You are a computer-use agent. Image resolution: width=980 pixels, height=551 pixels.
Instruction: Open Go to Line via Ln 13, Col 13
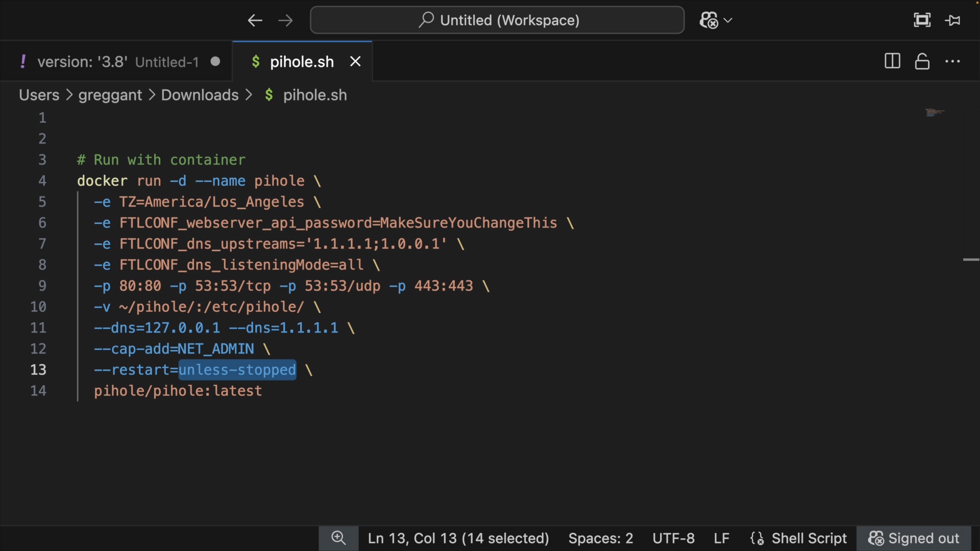click(x=458, y=538)
